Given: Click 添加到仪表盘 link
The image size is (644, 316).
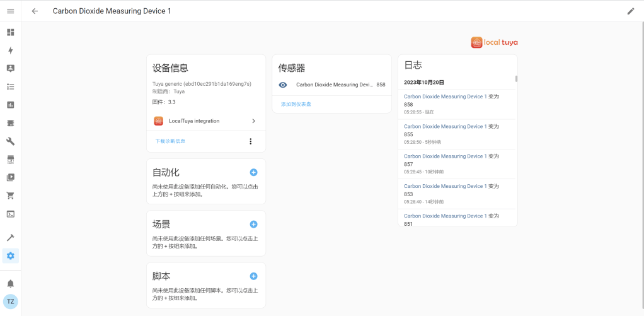Looking at the screenshot, I should (296, 103).
